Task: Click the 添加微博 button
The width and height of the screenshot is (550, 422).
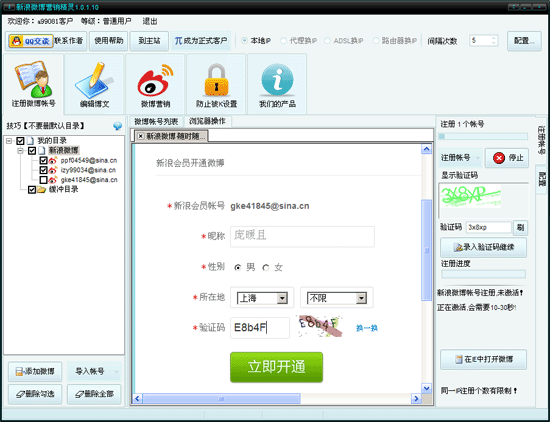Action: click(x=35, y=371)
